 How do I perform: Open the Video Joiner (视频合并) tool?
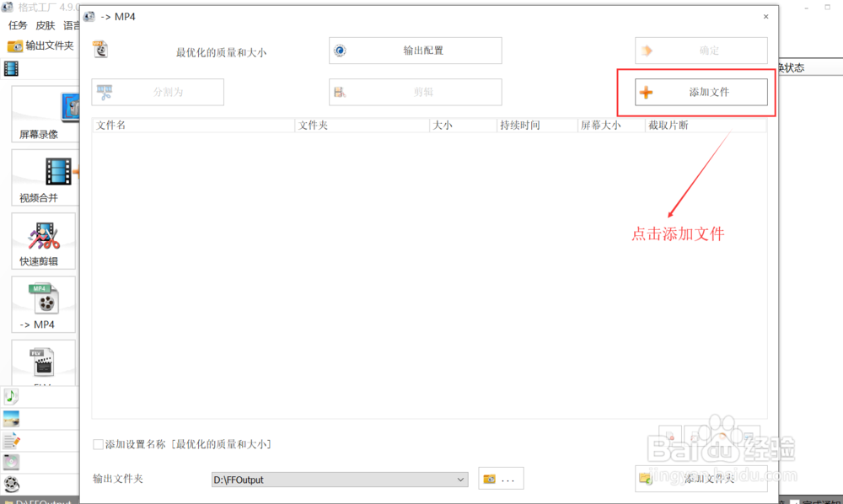43,175
